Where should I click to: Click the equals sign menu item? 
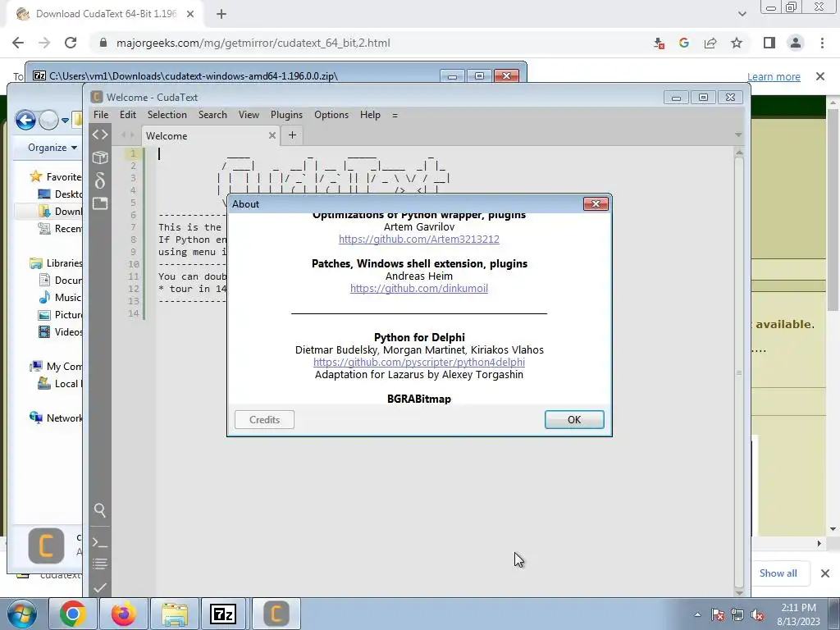[x=395, y=115]
